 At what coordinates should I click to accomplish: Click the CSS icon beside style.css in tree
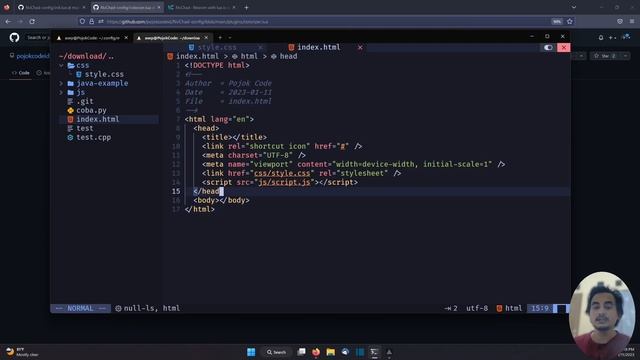79,74
